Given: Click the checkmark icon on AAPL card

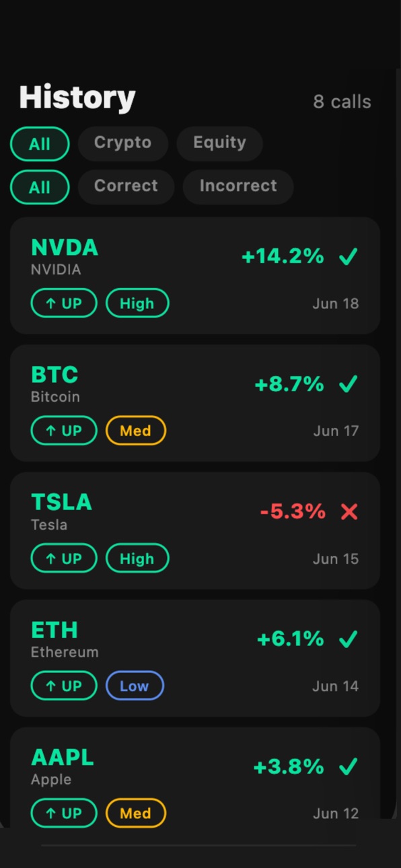Looking at the screenshot, I should point(348,766).
